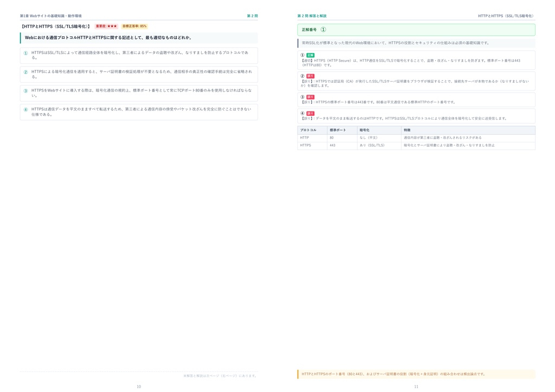The image size is (555, 392).
Task: Click the question text 'Webにおける通信プロトコルHTTPとHTTPSに関する記述…'
Action: [108, 37]
